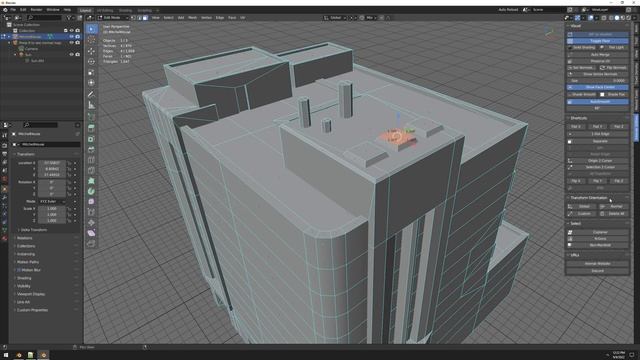This screenshot has width=640, height=360.
Task: Open the outliner filter funnel
Action: pyautogui.click(x=69, y=18)
